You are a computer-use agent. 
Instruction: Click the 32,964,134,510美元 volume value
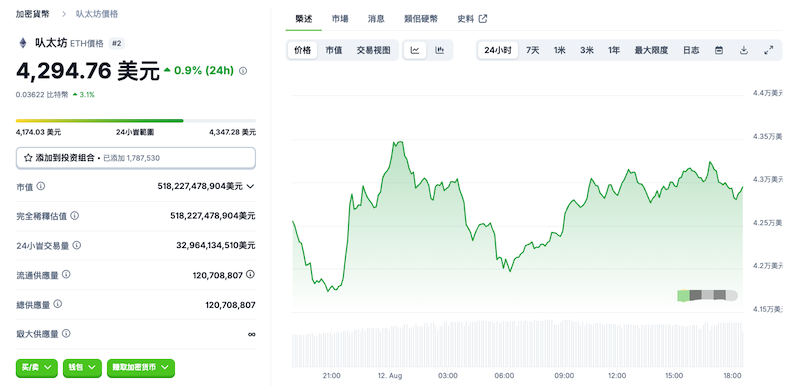[216, 245]
